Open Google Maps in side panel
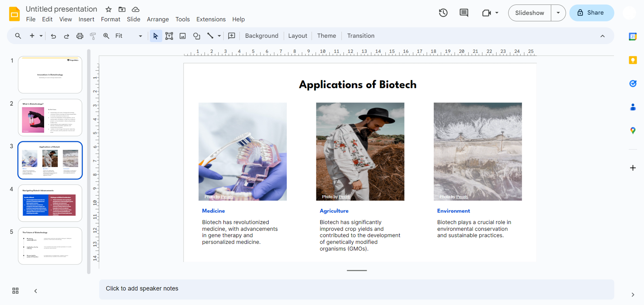Viewport: 644px width, 305px height. click(633, 130)
